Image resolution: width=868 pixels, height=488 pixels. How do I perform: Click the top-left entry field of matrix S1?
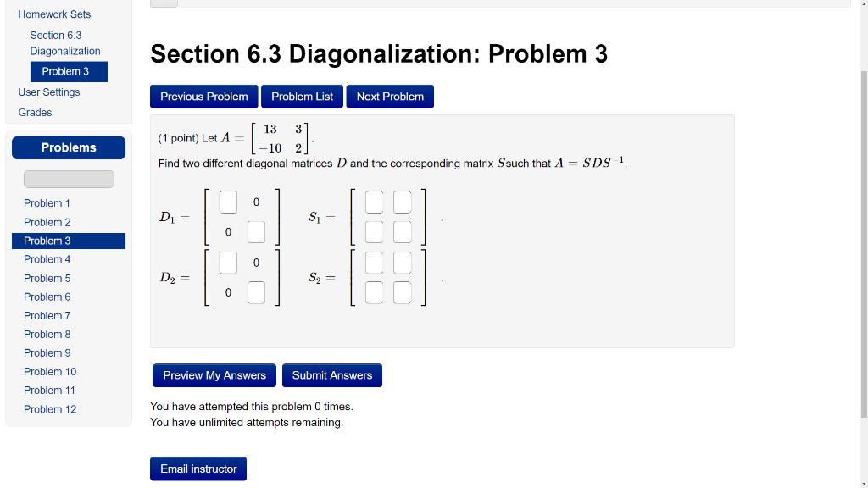(x=374, y=202)
